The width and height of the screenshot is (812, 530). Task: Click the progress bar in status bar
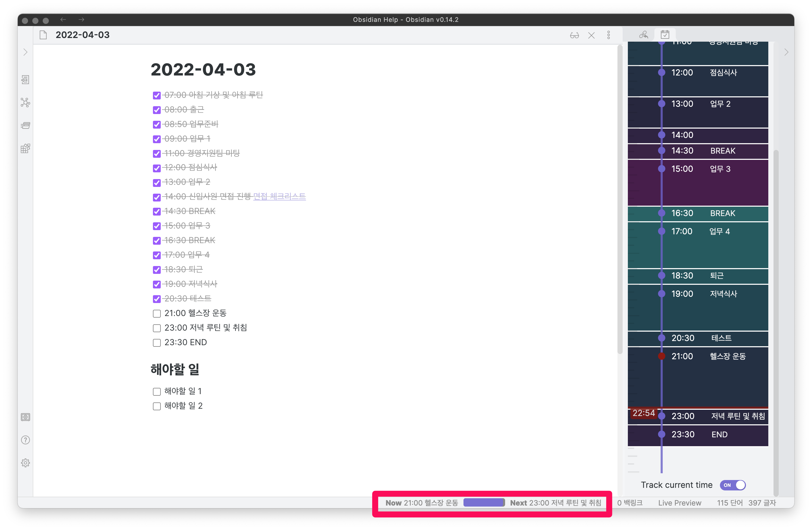point(484,503)
